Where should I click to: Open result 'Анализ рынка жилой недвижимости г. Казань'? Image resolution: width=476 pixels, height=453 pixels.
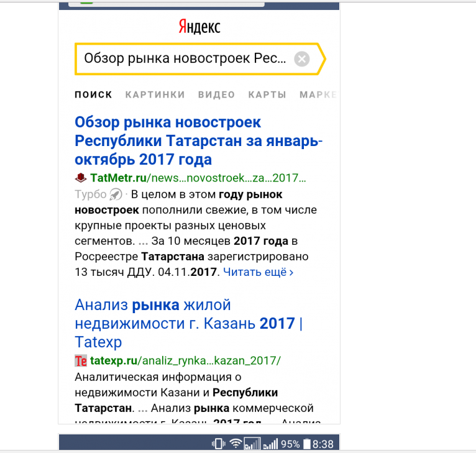pyautogui.click(x=188, y=323)
